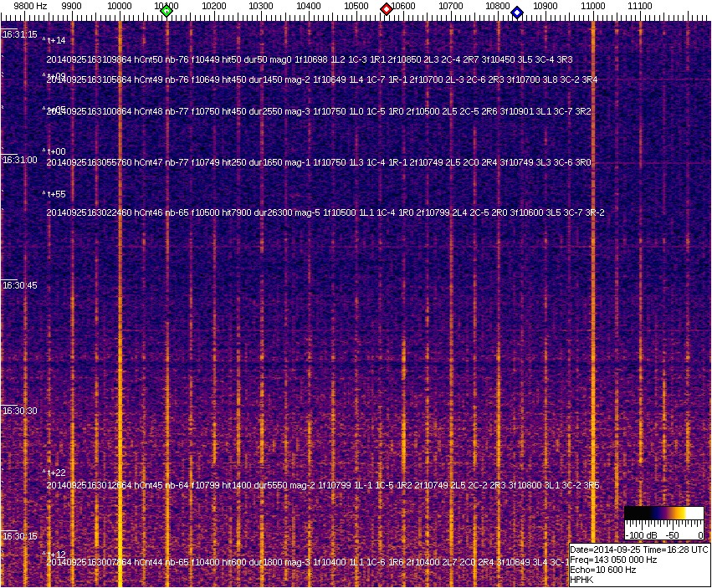
Task: Click the dB color palette gradient bar
Action: coord(664,514)
